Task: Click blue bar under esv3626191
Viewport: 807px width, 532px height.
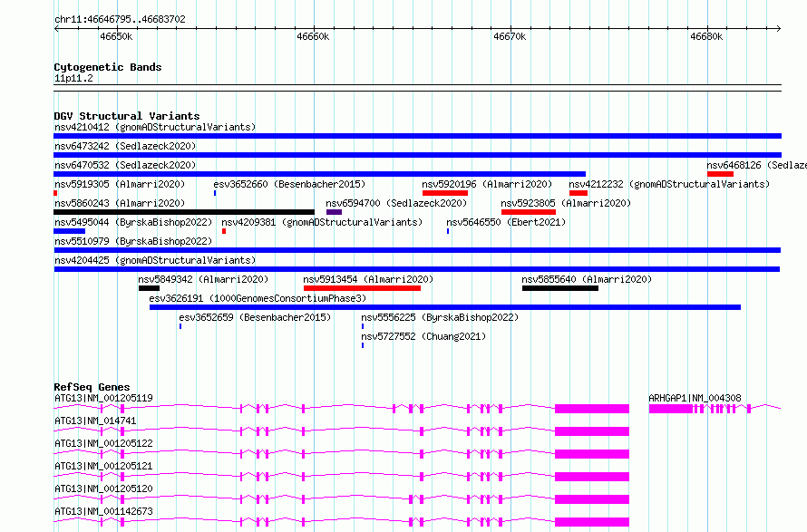Action: (445, 307)
